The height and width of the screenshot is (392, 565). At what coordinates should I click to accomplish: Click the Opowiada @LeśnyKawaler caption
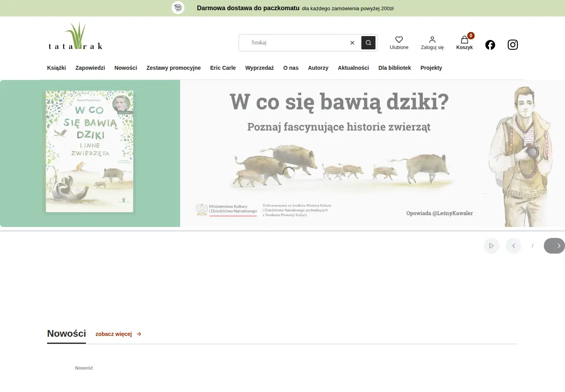point(439,213)
